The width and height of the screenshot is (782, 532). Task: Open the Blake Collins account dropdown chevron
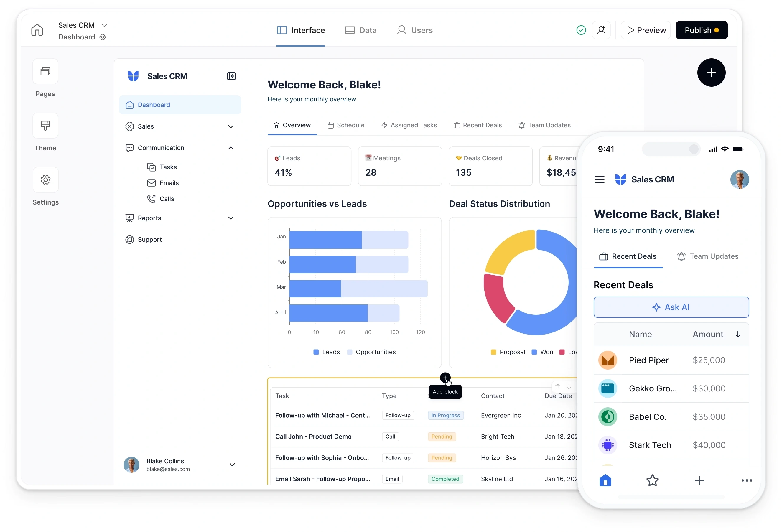click(232, 465)
